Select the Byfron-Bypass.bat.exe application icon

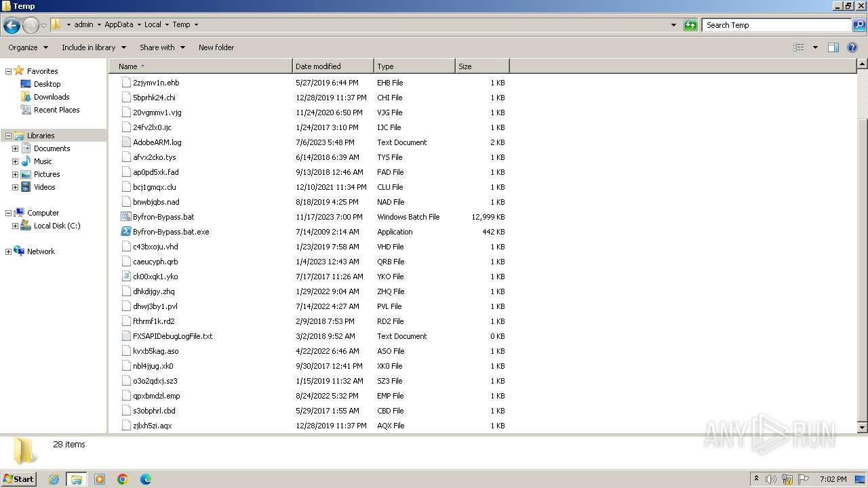coord(125,232)
